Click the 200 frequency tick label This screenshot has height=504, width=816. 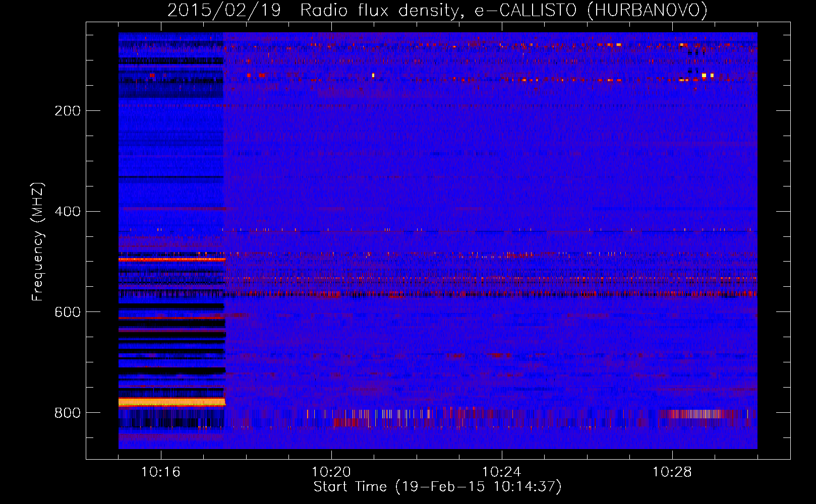pos(68,111)
